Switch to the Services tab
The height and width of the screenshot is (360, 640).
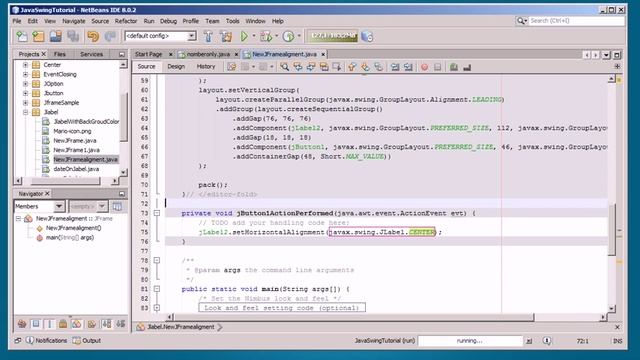(x=91, y=54)
